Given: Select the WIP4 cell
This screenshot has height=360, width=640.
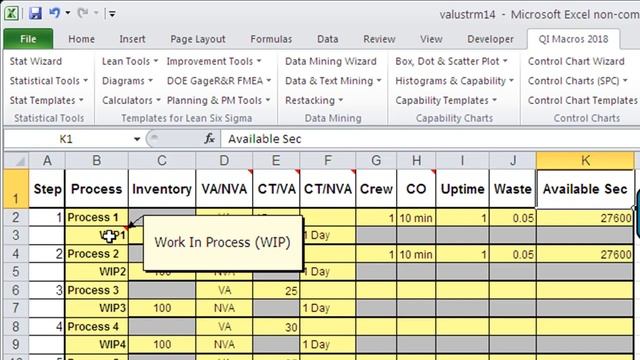Looking at the screenshot, I should [x=97, y=344].
